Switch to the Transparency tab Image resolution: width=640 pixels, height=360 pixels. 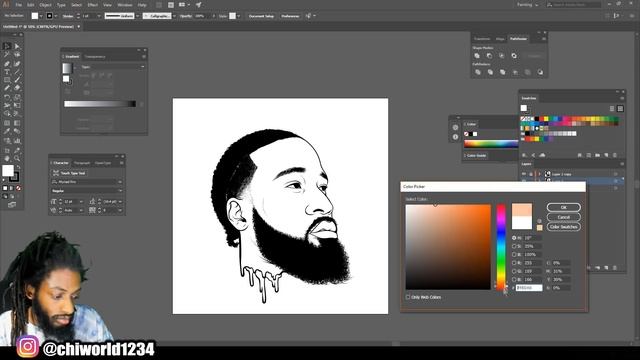[95, 57]
